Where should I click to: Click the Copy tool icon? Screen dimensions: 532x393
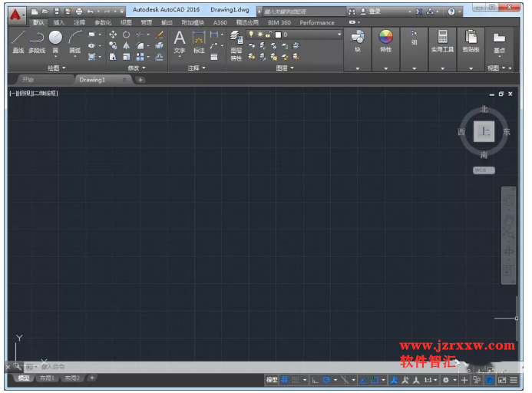(113, 45)
